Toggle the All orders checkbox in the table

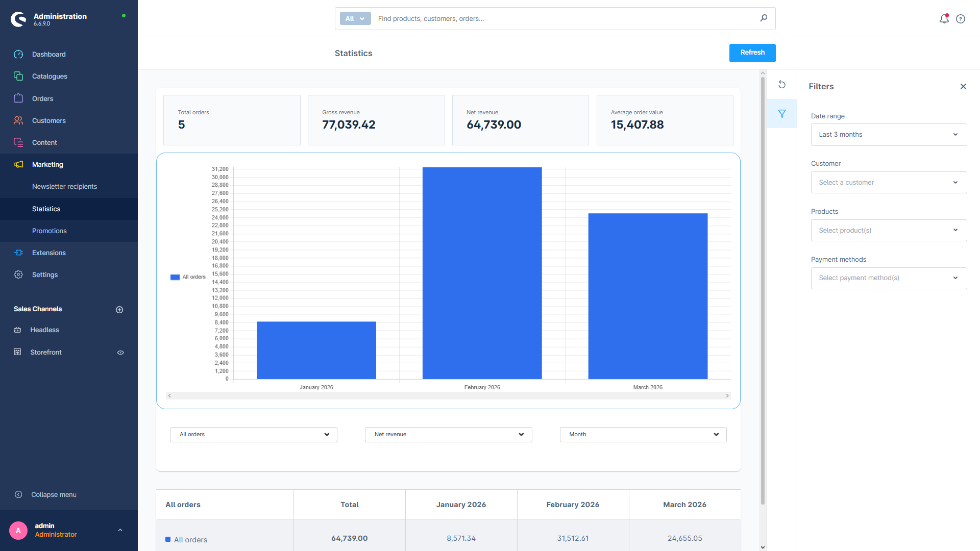(x=167, y=539)
